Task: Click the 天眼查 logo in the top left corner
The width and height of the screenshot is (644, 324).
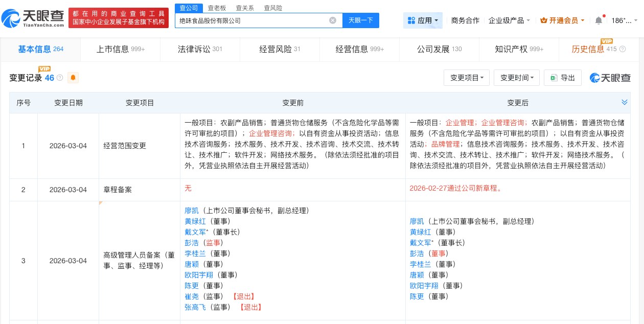Action: pyautogui.click(x=32, y=17)
